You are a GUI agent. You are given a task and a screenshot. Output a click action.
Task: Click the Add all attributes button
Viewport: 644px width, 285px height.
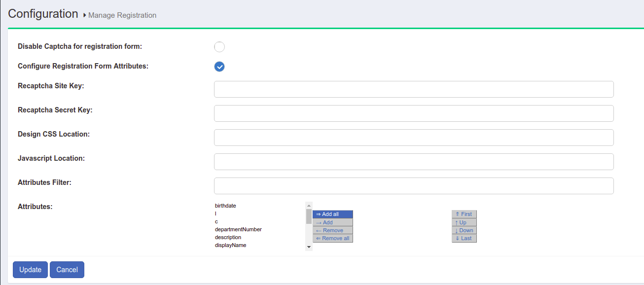332,214
